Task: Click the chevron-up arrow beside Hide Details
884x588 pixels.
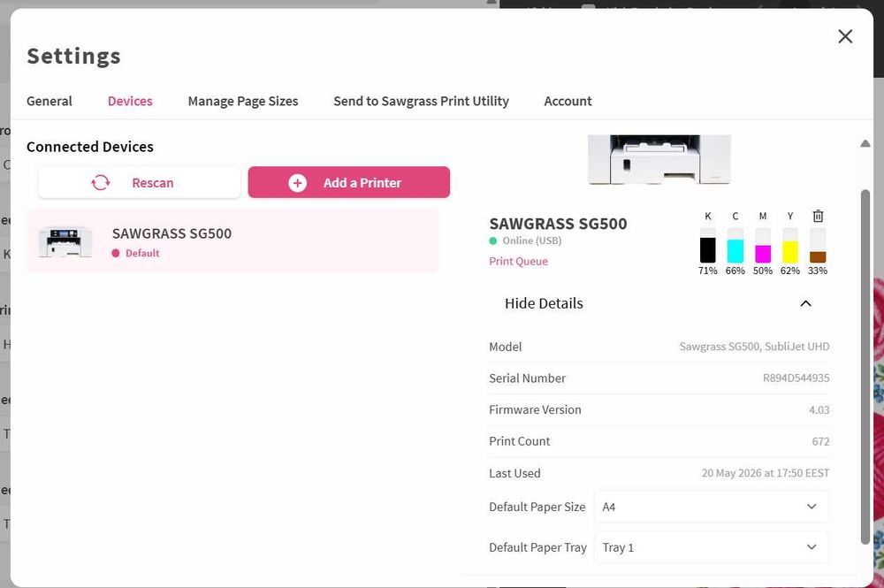Action: point(805,303)
